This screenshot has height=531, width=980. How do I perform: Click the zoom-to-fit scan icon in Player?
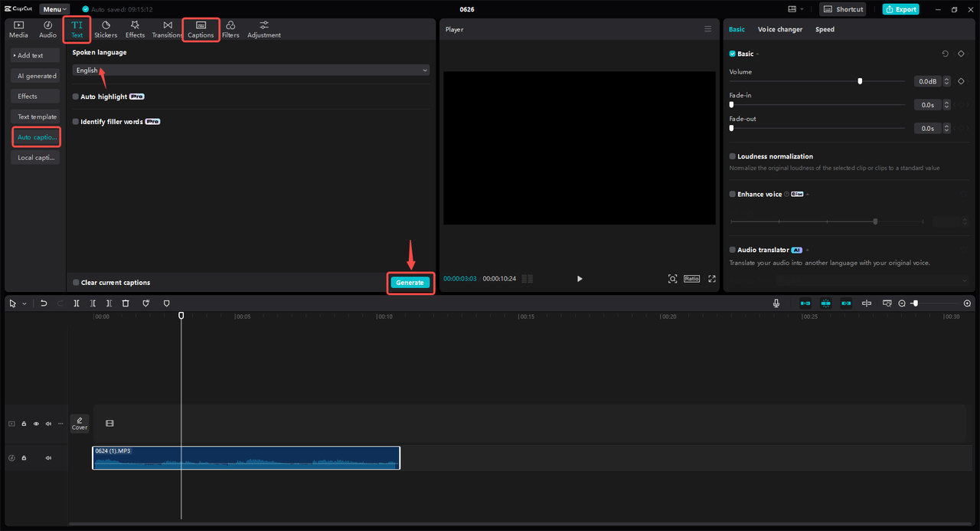672,279
